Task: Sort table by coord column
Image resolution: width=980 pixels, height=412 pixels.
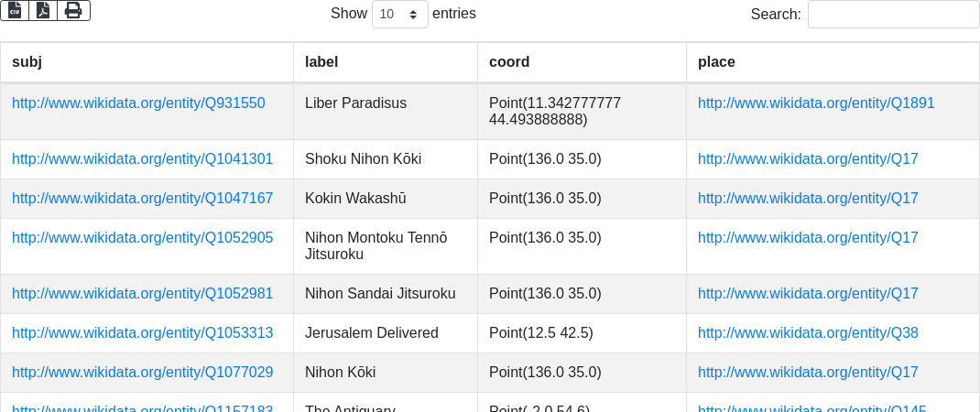Action: 582,62
